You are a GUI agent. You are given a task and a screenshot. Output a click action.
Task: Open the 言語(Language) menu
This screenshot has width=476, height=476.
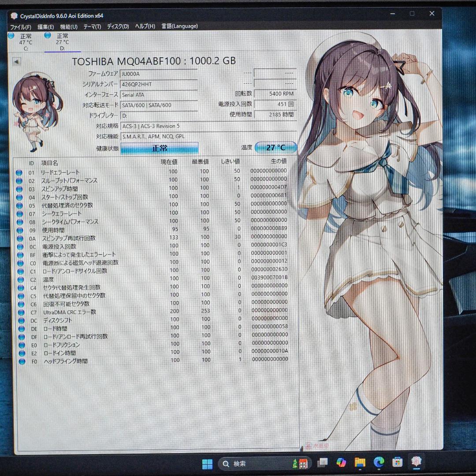tap(180, 26)
